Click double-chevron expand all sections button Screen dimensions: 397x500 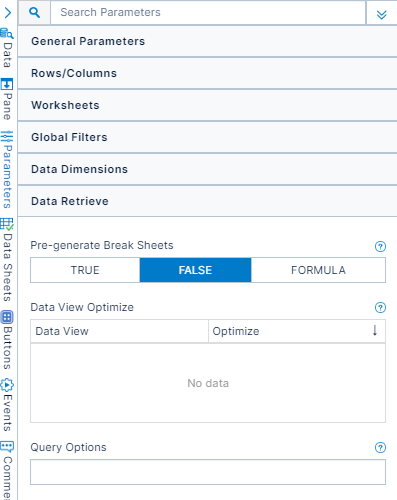click(x=381, y=14)
